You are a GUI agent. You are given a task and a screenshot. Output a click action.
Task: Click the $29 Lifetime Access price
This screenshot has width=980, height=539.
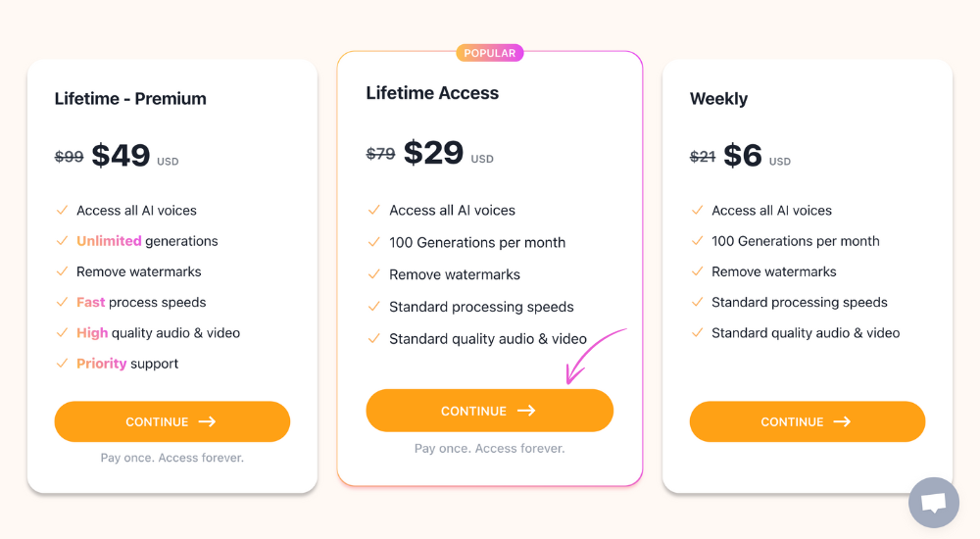click(x=433, y=153)
